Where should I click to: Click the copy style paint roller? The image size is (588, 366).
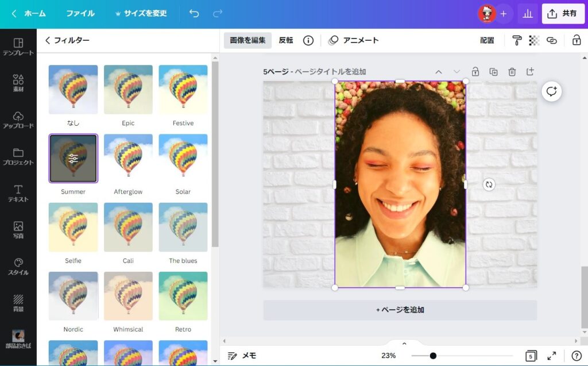517,40
